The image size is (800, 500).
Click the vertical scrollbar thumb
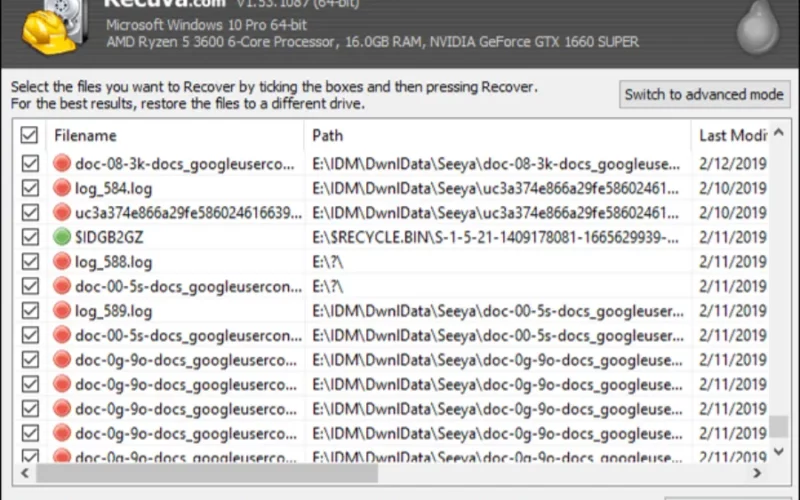(x=779, y=427)
